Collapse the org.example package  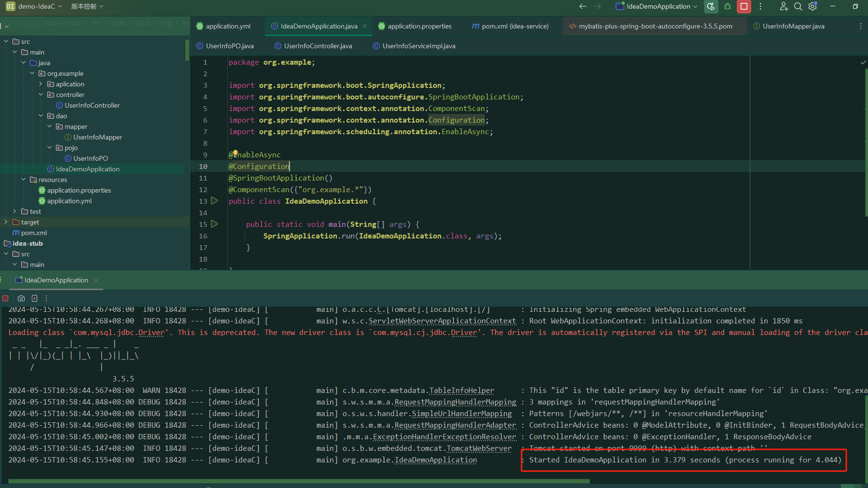[32, 73]
